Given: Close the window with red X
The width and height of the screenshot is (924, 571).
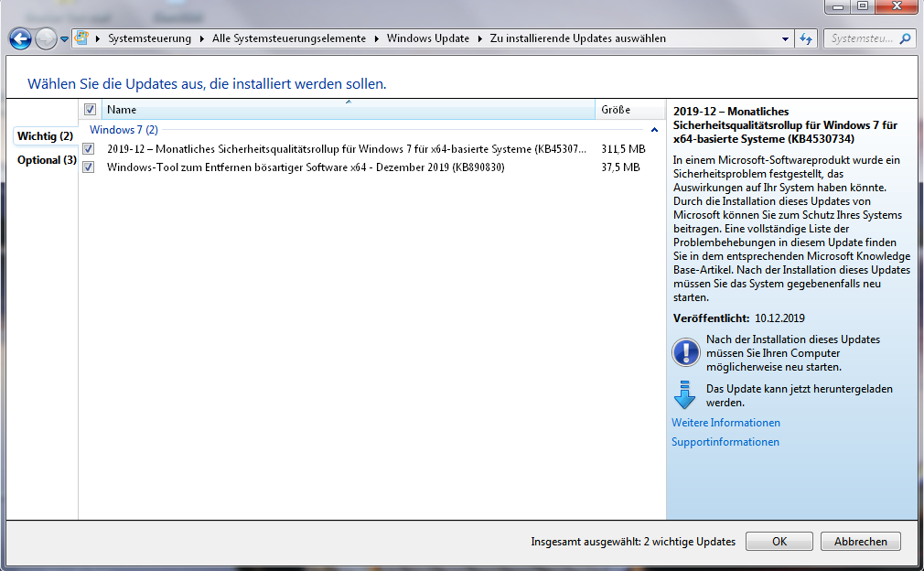Looking at the screenshot, I should tap(897, 6).
